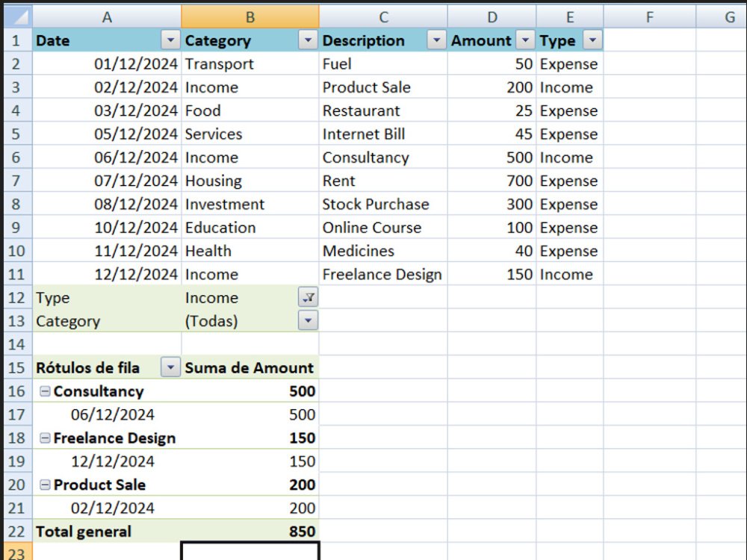Image resolution: width=747 pixels, height=560 pixels.
Task: Collapse the Freelance Design pivot group
Action: 45,438
